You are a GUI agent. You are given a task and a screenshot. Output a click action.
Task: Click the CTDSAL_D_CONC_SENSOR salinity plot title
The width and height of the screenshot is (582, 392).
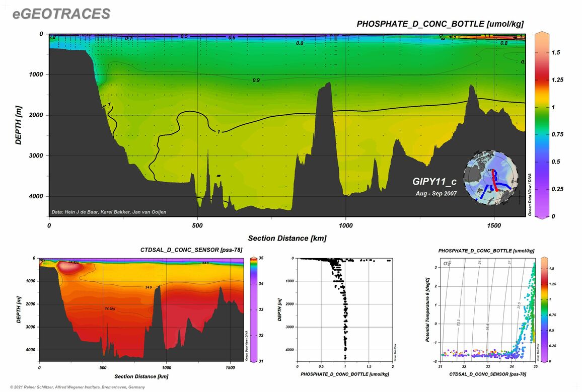pyautogui.click(x=191, y=250)
